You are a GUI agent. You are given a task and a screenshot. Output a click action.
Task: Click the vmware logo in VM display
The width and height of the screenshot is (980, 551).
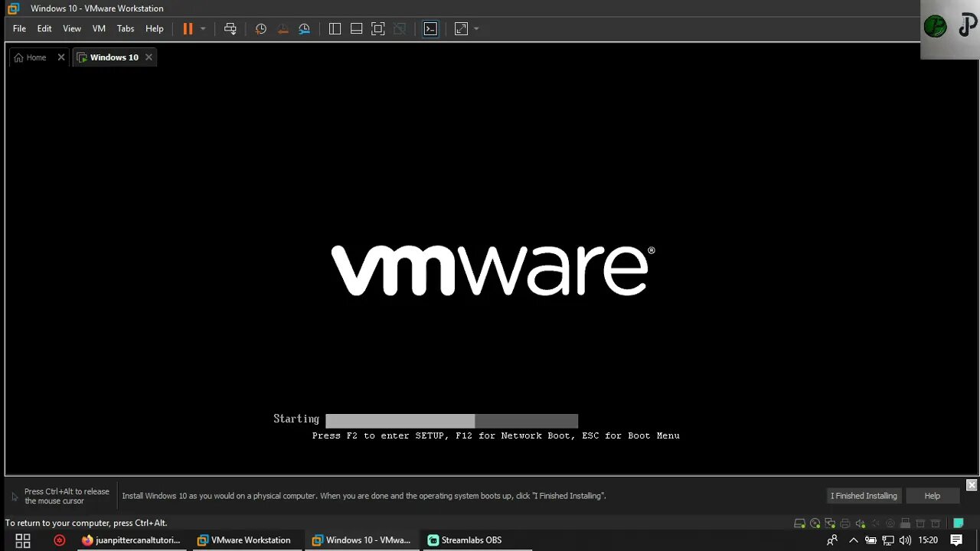coord(492,270)
